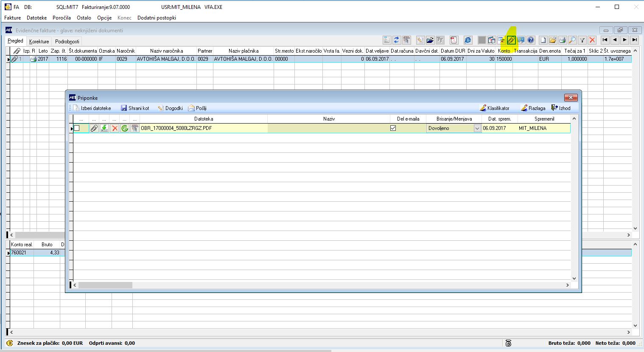Close the Priponke dialog with red X
The width and height of the screenshot is (644, 352).
pos(571,98)
